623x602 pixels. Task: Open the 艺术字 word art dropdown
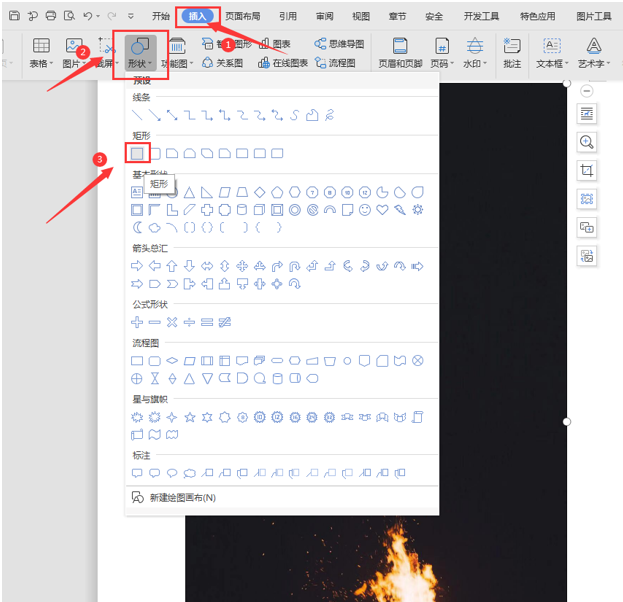pyautogui.click(x=594, y=53)
